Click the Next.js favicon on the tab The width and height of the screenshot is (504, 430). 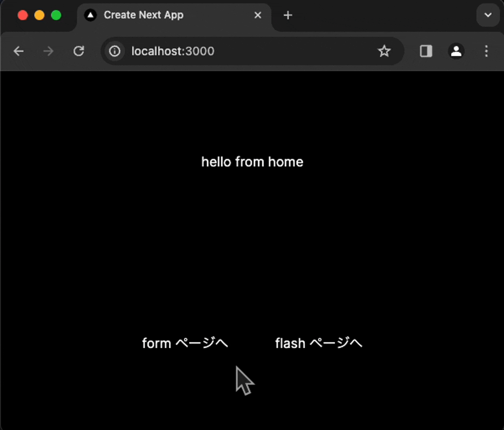90,15
